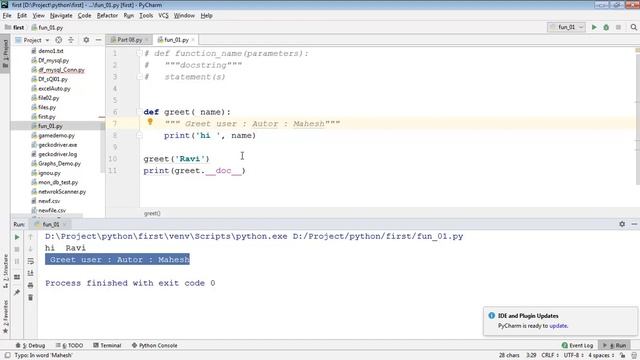This screenshot has height=360, width=640.
Task: Select the fun_01.py editor tab
Action: coord(176,40)
